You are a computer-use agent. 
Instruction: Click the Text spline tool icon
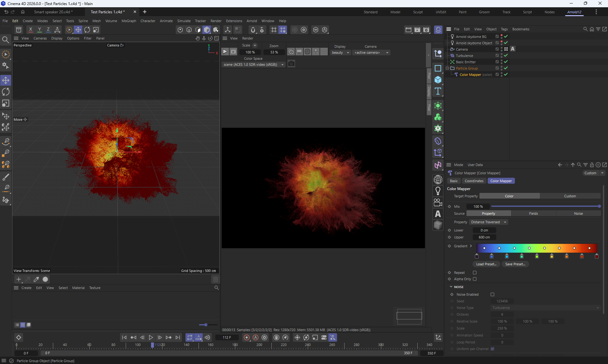point(438,91)
